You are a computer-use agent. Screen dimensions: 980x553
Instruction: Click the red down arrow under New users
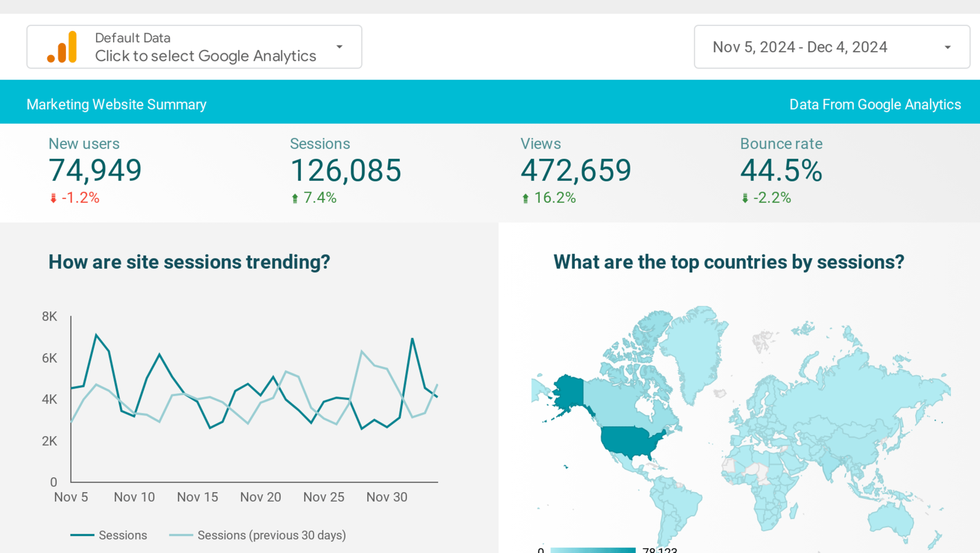[53, 198]
